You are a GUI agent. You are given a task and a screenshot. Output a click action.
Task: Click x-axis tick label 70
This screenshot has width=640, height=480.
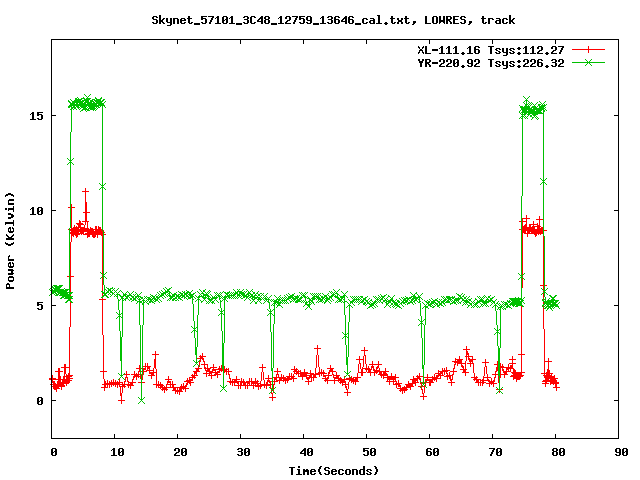pos(495,452)
